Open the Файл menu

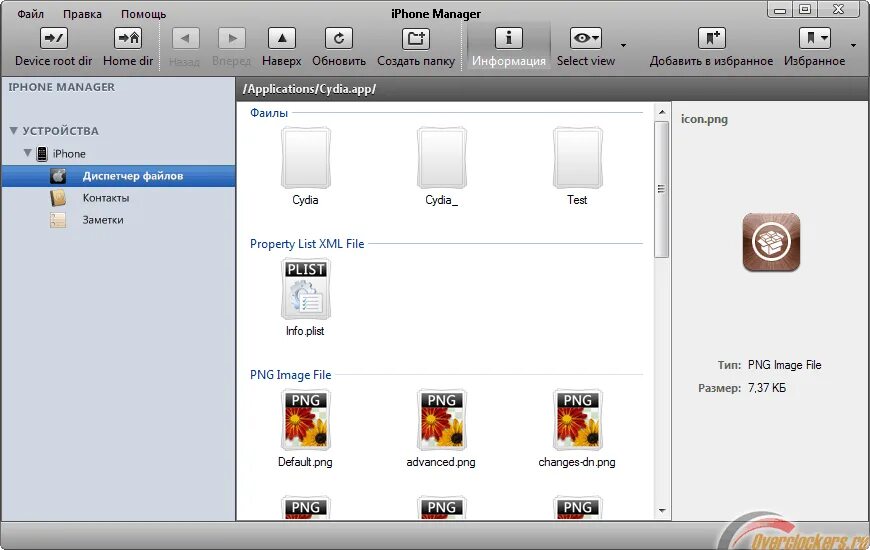31,14
